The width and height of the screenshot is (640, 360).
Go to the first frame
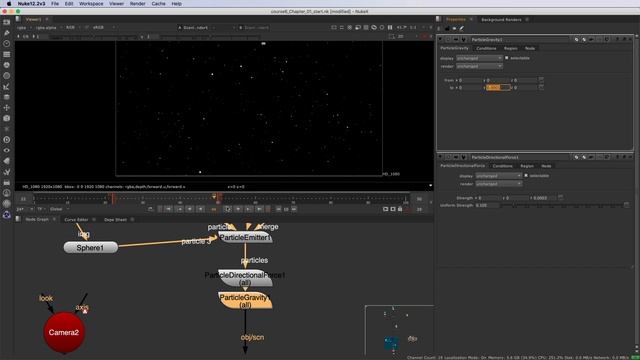click(169, 209)
